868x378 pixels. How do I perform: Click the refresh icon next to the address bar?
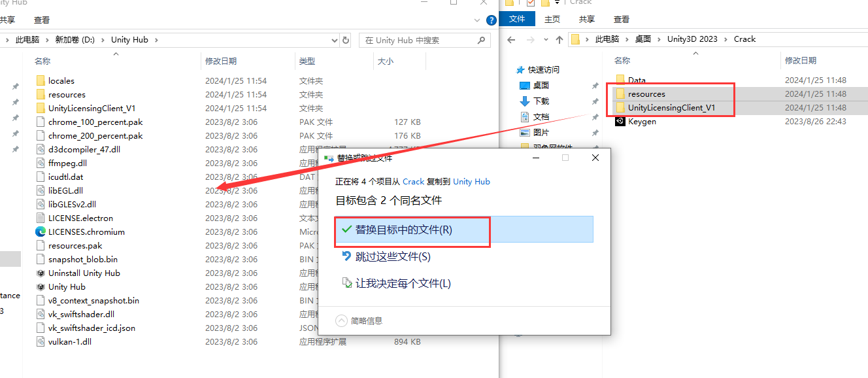point(345,39)
